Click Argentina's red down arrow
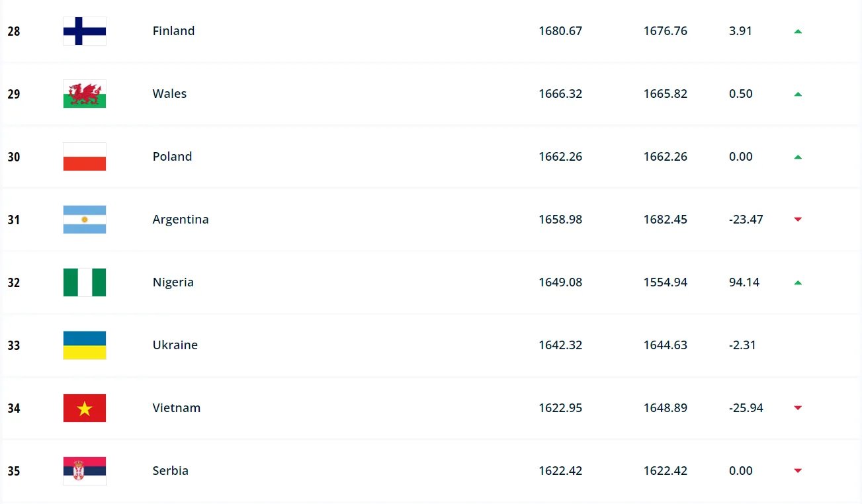This screenshot has width=862, height=504. point(798,220)
